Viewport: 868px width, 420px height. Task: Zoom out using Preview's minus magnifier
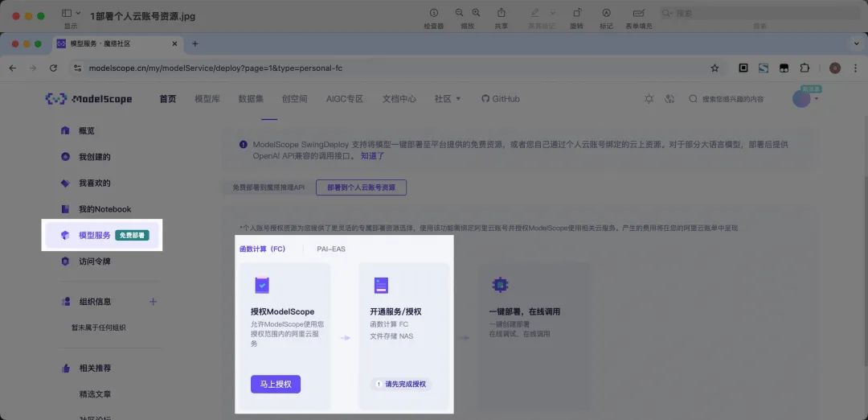tap(459, 13)
